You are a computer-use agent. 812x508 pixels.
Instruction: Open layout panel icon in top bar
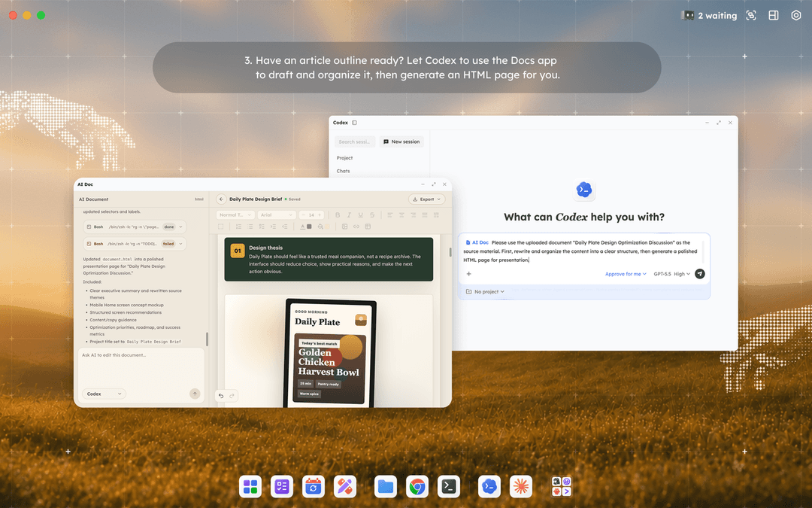(x=774, y=16)
